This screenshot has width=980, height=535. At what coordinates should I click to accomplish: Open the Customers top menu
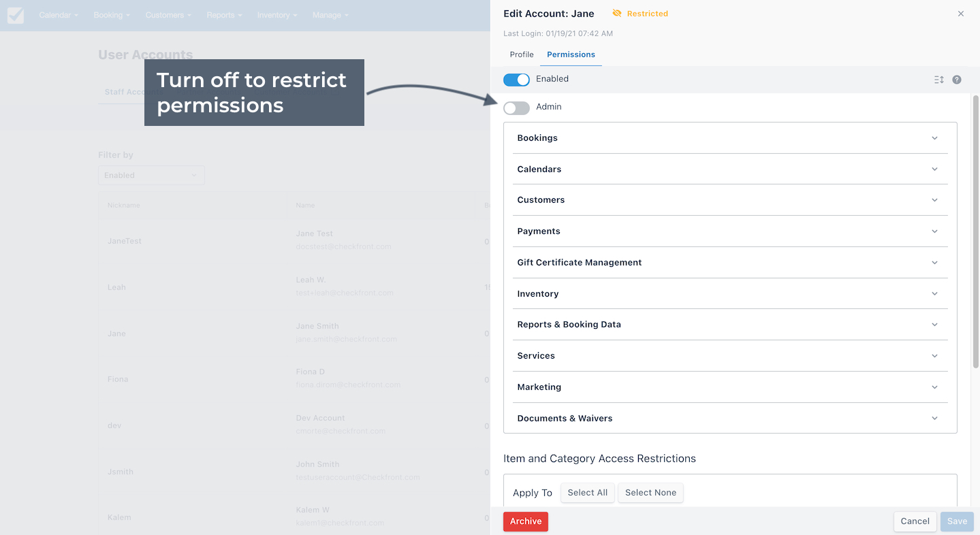pos(168,15)
